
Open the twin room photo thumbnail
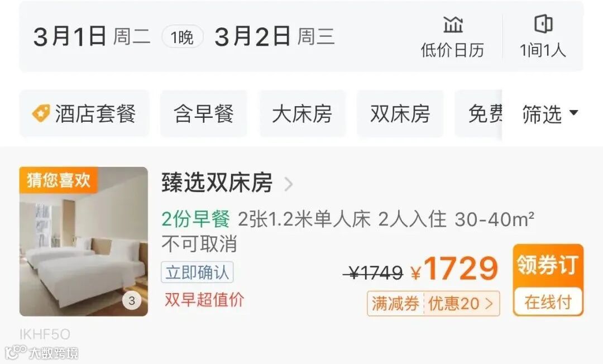(x=83, y=241)
